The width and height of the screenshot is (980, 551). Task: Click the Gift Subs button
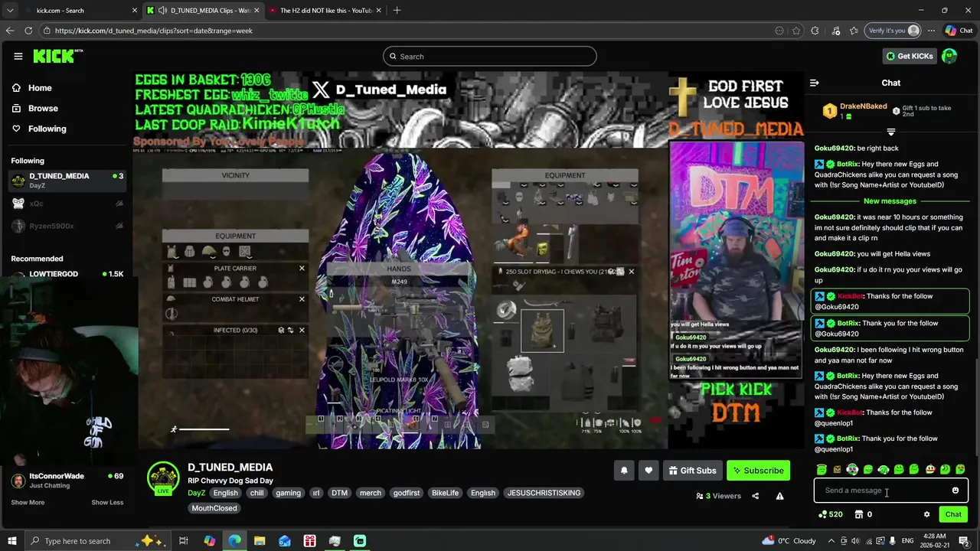(692, 471)
